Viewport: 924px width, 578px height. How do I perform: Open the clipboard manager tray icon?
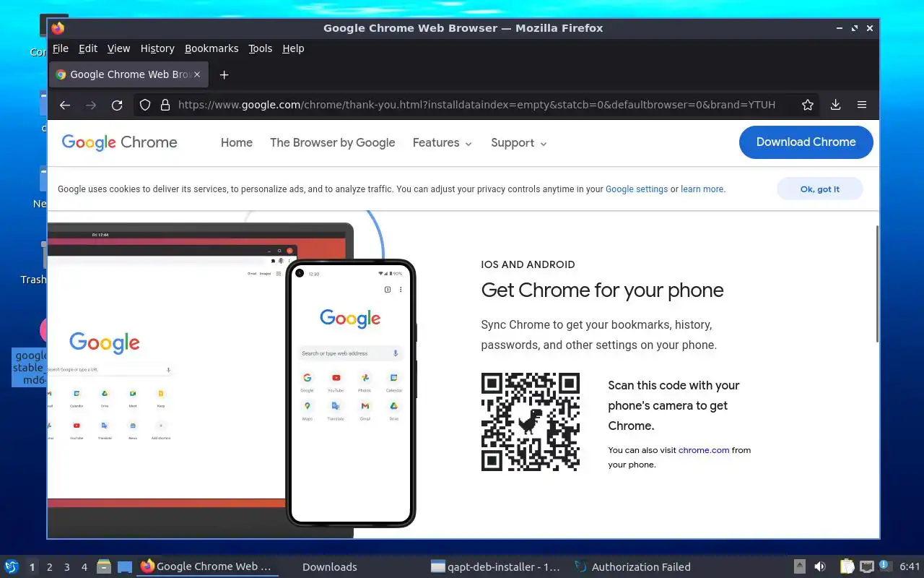(x=847, y=566)
